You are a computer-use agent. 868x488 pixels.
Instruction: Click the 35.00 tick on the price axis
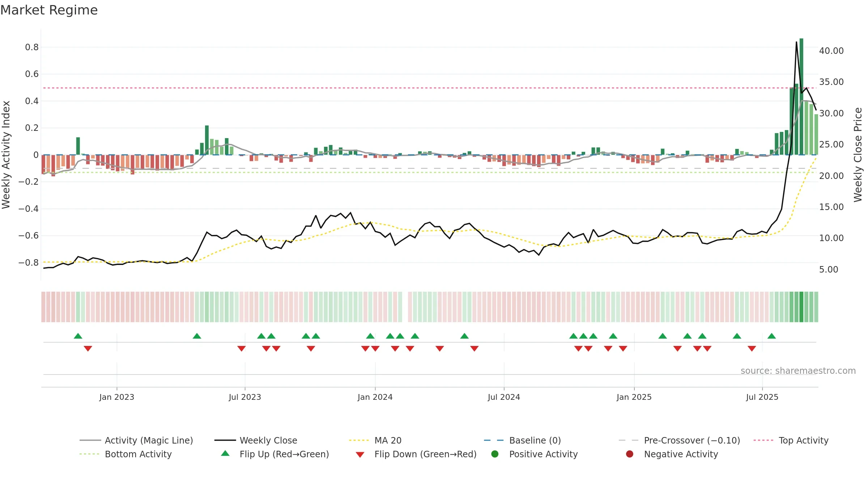pos(831,82)
